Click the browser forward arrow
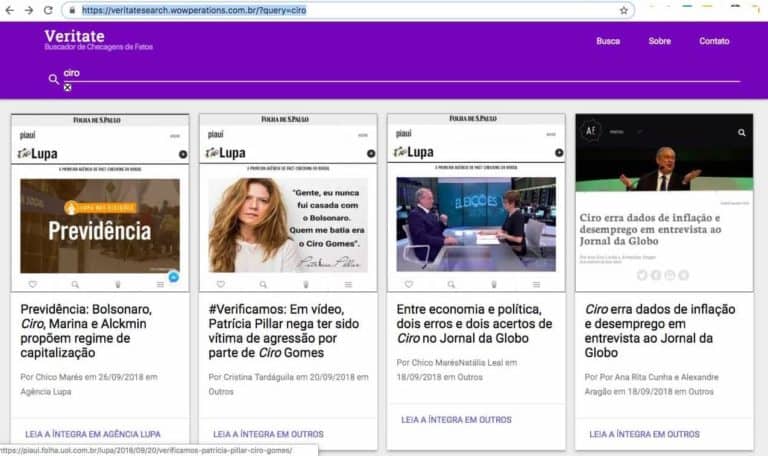Viewport: 768px width, 456px height. click(29, 10)
